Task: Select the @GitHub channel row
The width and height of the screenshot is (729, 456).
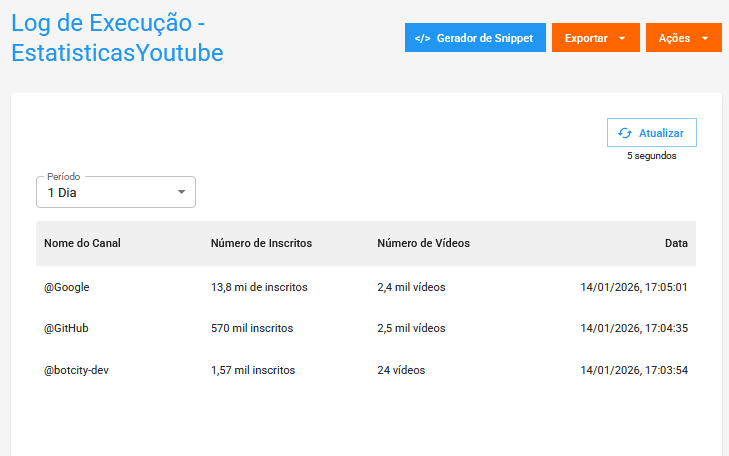Action: click(x=67, y=328)
